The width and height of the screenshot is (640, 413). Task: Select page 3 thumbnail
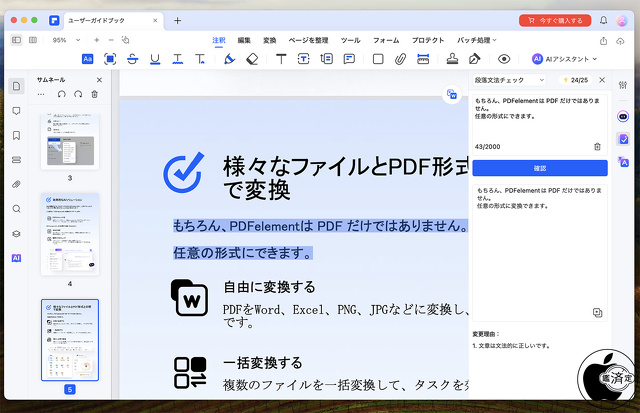point(70,141)
